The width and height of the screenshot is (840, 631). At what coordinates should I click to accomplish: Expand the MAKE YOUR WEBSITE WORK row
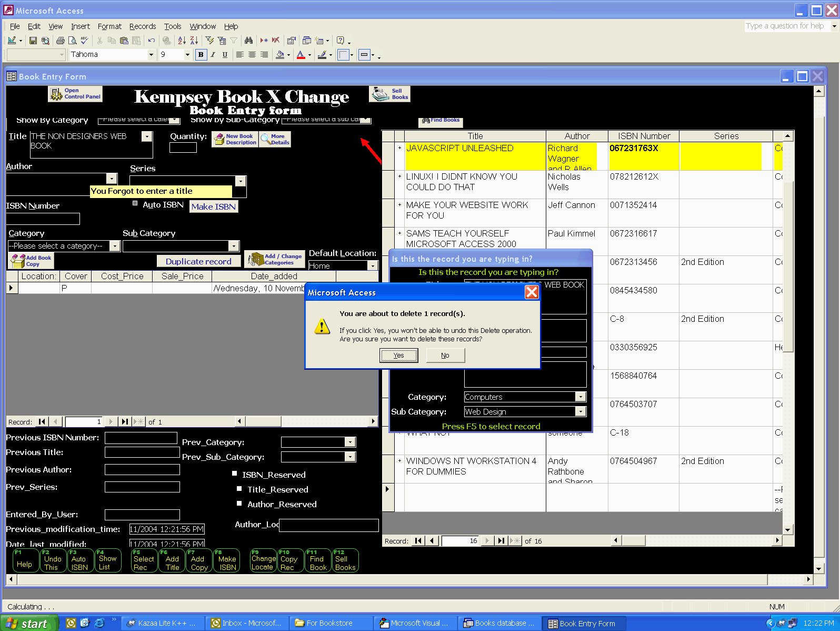399,205
